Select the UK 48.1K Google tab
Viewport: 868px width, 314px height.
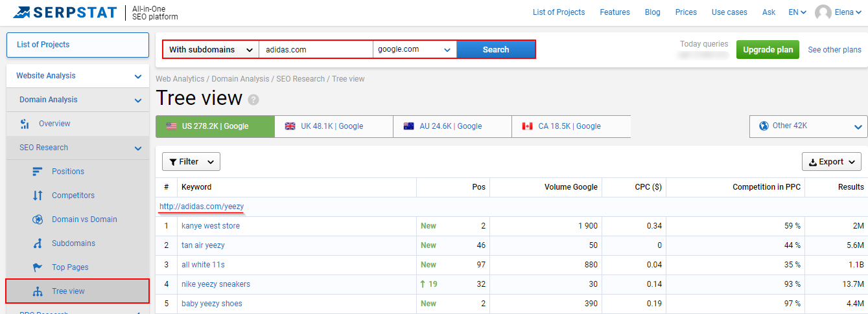pyautogui.click(x=334, y=126)
